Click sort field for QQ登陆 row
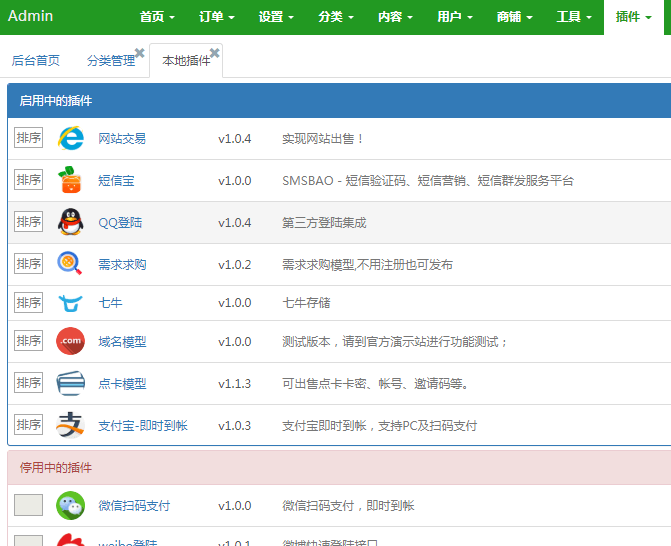Viewport: 671px width, 546px height. 29,221
